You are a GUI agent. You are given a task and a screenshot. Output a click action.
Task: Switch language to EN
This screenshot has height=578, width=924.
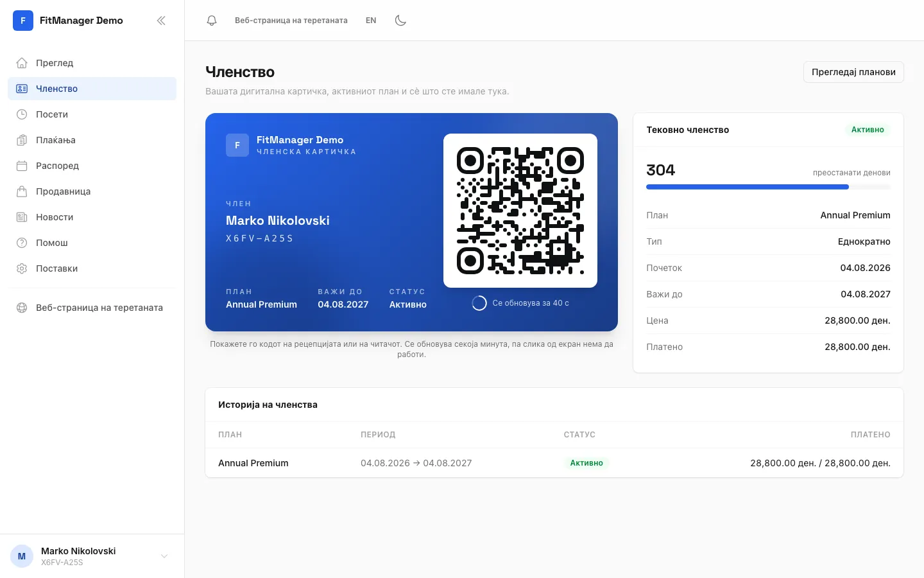pyautogui.click(x=371, y=21)
